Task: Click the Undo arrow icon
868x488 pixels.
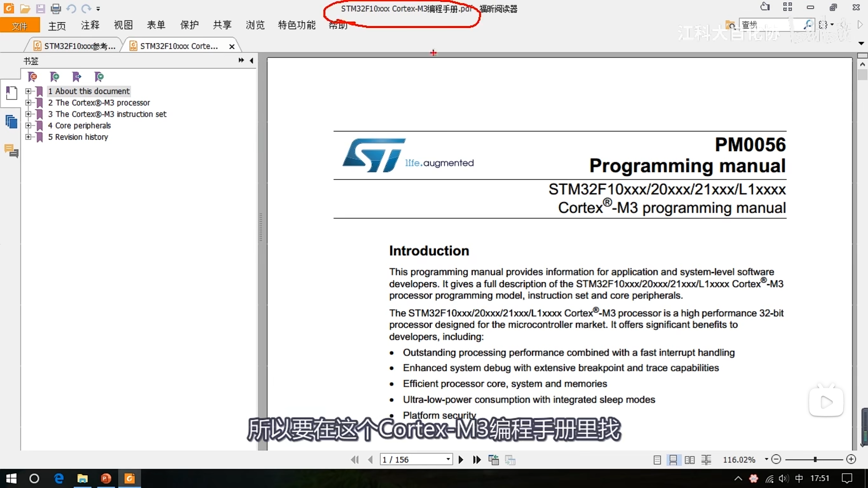Action: pyautogui.click(x=71, y=8)
